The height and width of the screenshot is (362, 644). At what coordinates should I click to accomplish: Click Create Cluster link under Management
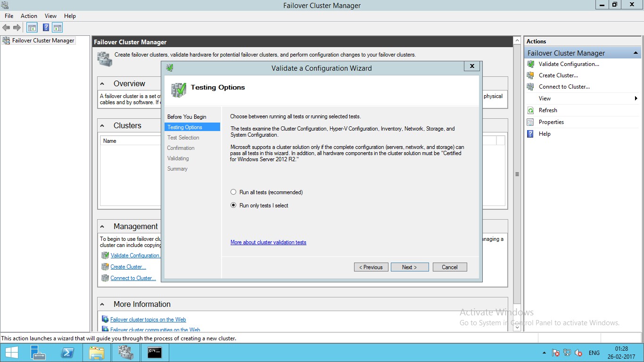click(x=128, y=267)
